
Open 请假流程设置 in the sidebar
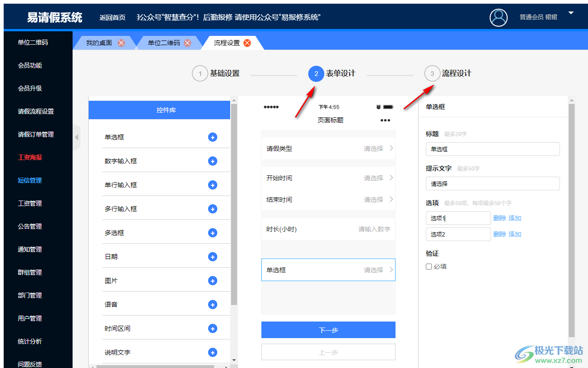point(36,111)
